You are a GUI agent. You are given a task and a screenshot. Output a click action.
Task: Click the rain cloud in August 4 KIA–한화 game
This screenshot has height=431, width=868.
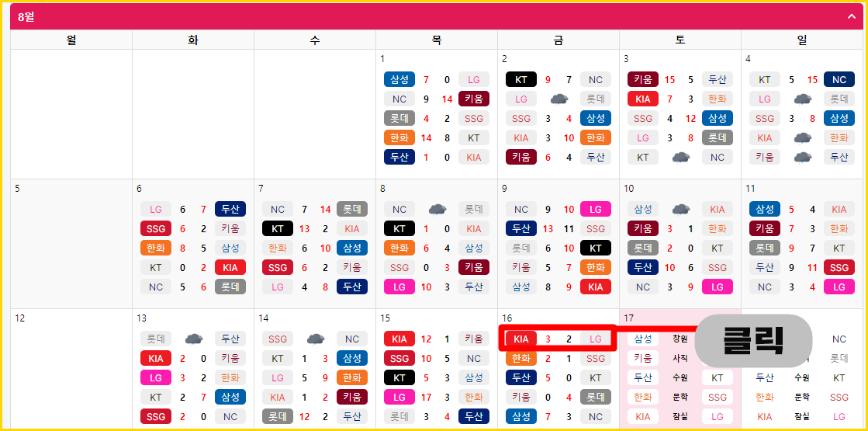(x=801, y=138)
